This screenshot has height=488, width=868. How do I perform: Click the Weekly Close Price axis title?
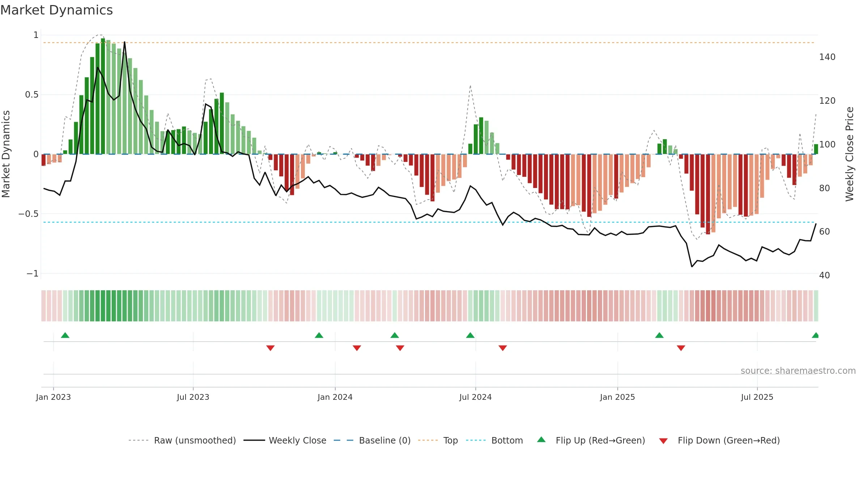click(850, 154)
